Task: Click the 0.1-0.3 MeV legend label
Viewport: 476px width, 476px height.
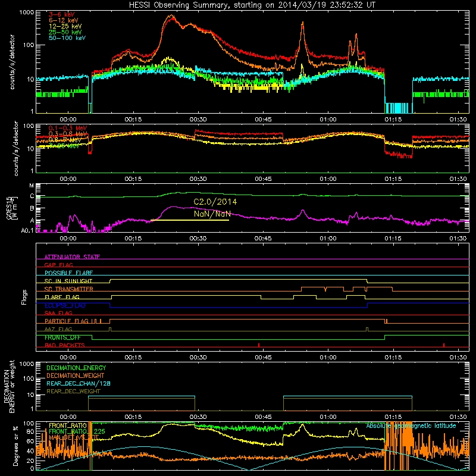Action: point(68,128)
